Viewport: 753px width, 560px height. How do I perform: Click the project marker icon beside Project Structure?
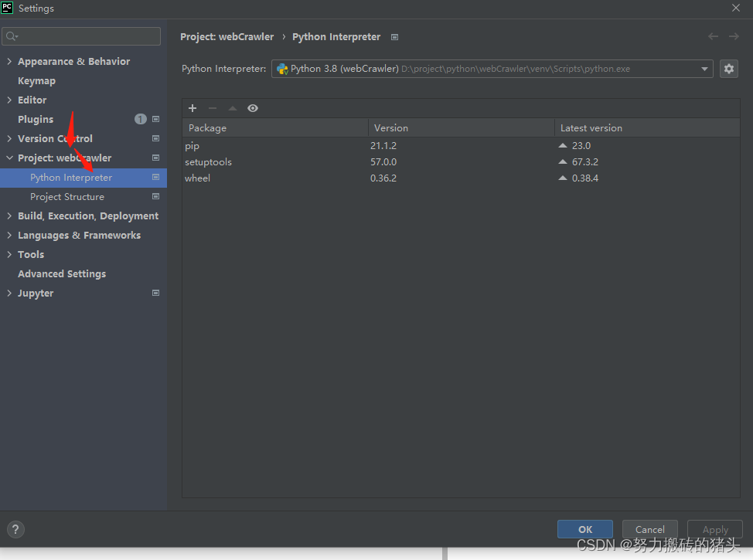tap(155, 196)
